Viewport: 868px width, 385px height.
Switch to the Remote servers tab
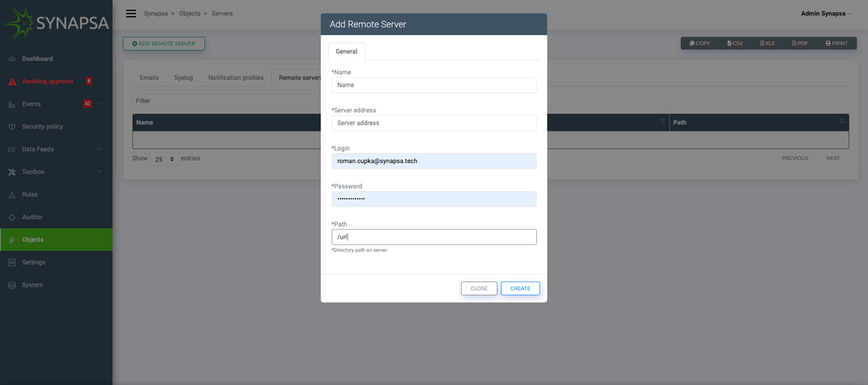pyautogui.click(x=297, y=78)
